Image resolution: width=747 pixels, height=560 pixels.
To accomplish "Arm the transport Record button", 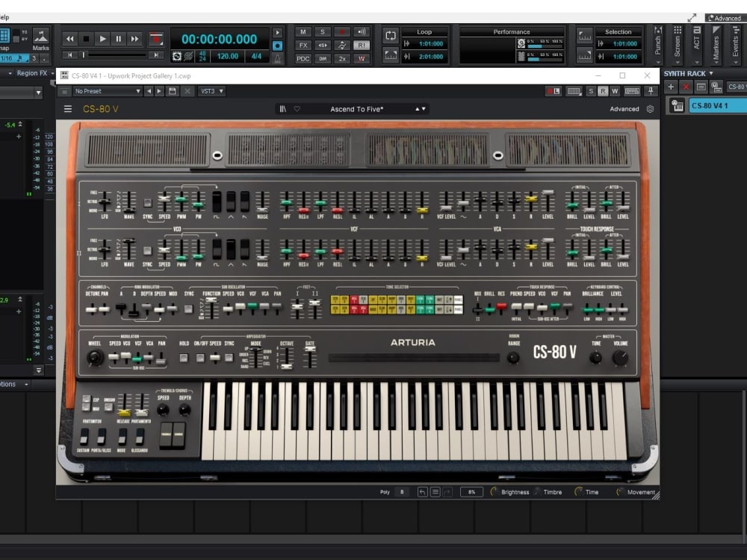I will (x=155, y=39).
